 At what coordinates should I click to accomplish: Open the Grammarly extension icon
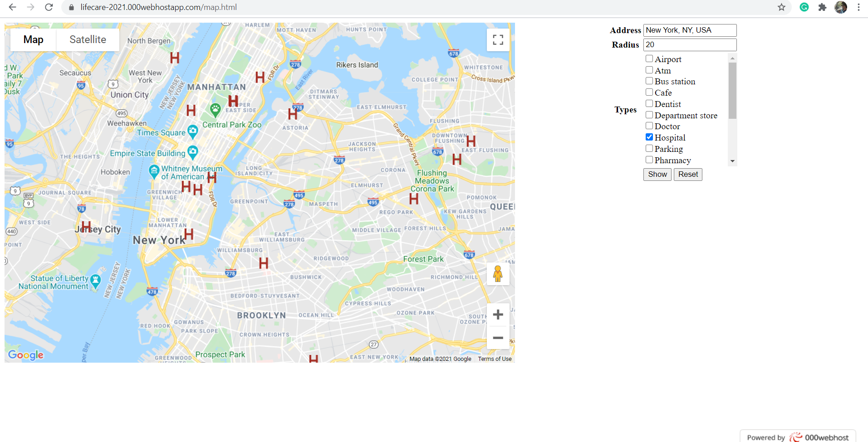tap(804, 7)
